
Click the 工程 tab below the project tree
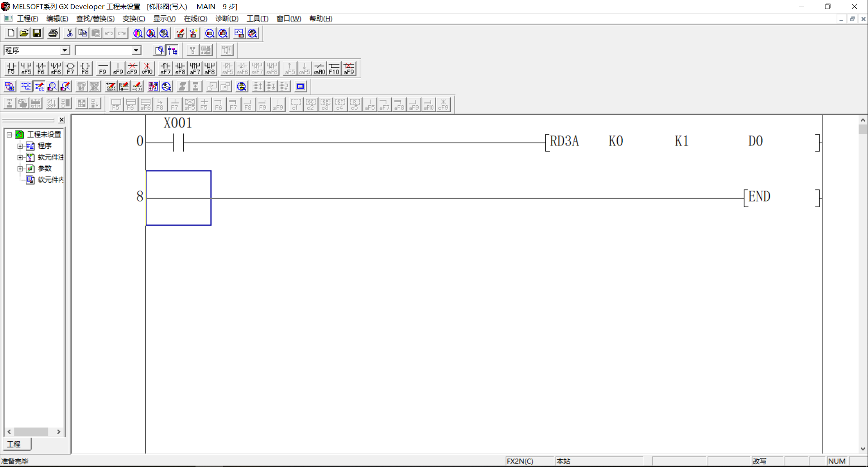17,444
